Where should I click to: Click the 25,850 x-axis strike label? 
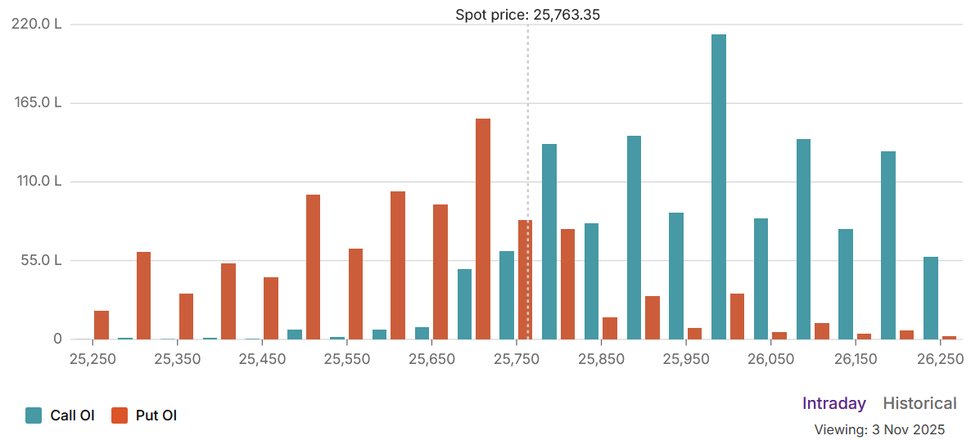pos(602,359)
